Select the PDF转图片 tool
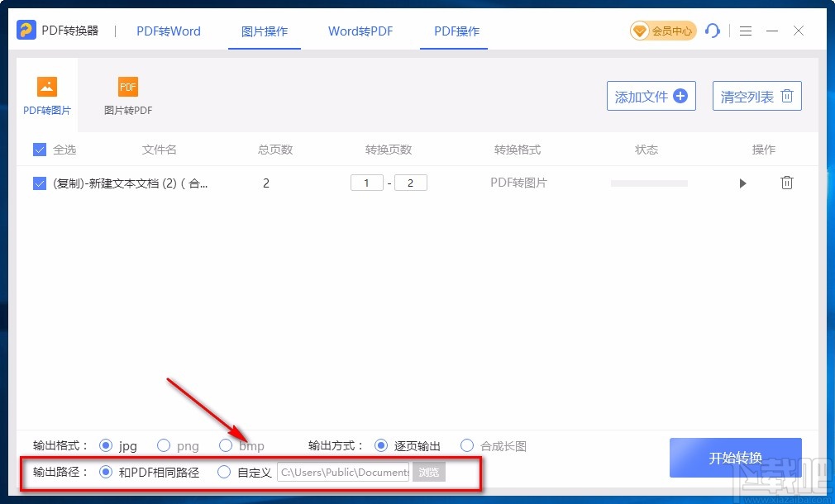The width and height of the screenshot is (835, 504). pyautogui.click(x=46, y=93)
